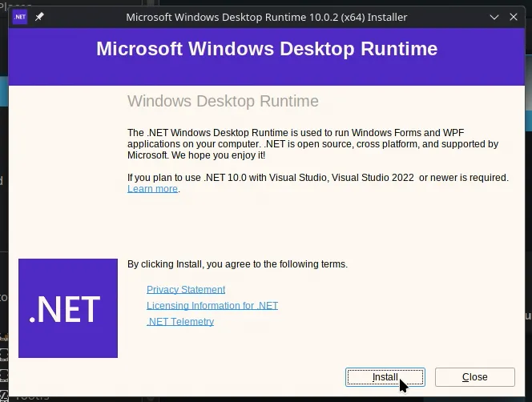Image resolution: width=532 pixels, height=402 pixels.
Task: Toggle the pin icon in title bar
Action: [39, 17]
